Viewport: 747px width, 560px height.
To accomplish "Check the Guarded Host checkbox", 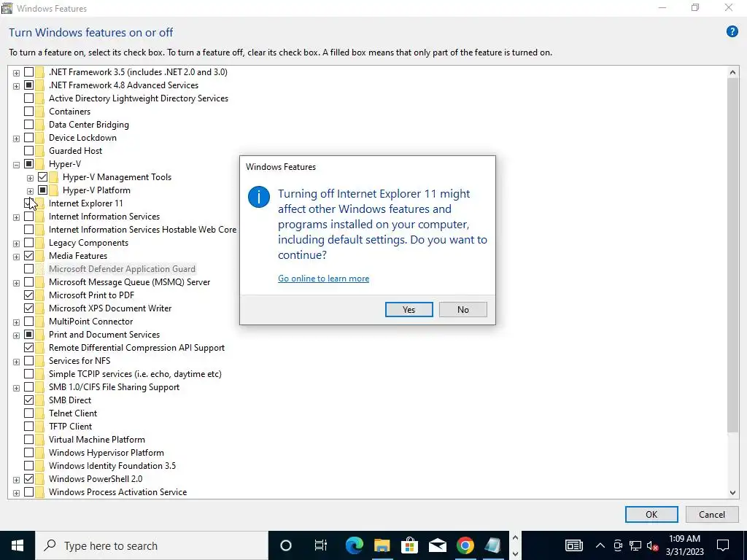I will (x=28, y=151).
